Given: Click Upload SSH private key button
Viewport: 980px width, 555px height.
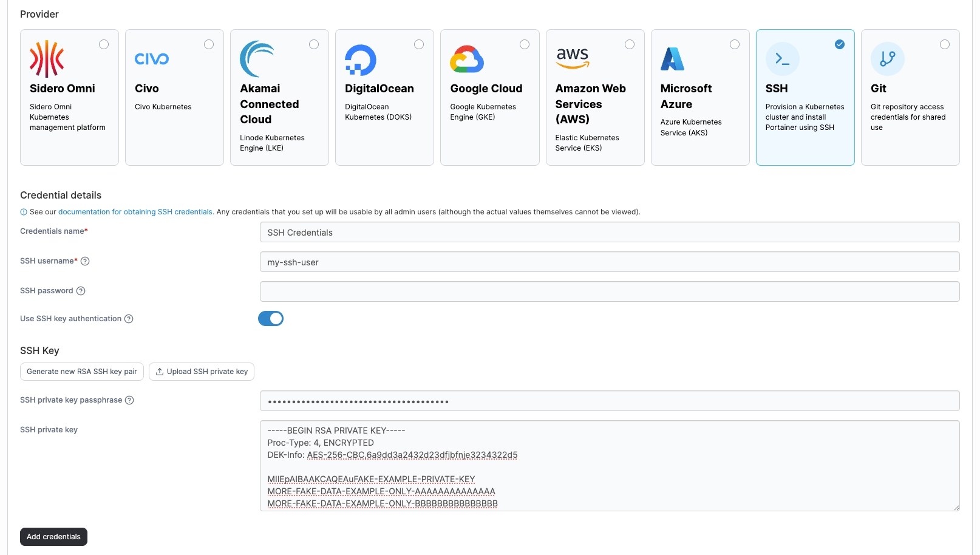Looking at the screenshot, I should [x=202, y=372].
